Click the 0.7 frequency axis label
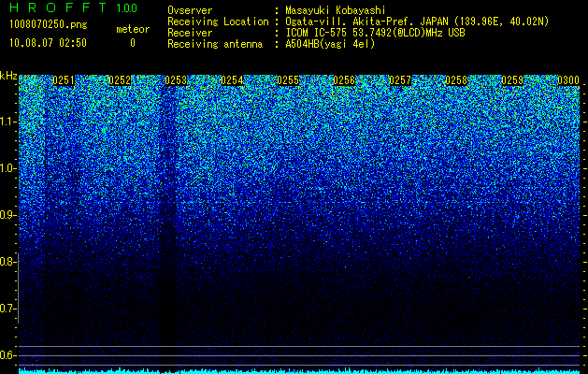This screenshot has height=374, width=588. pyautogui.click(x=8, y=309)
